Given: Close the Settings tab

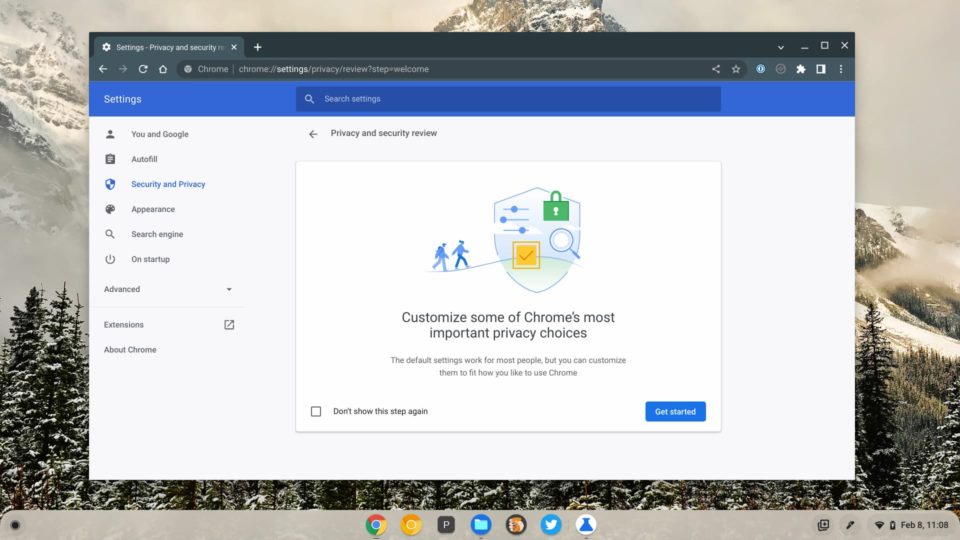Looking at the screenshot, I should (234, 47).
